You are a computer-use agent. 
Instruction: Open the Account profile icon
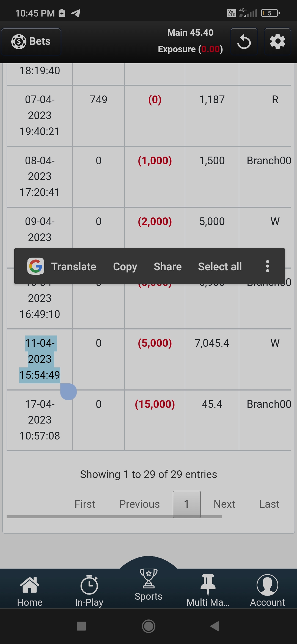point(267,585)
